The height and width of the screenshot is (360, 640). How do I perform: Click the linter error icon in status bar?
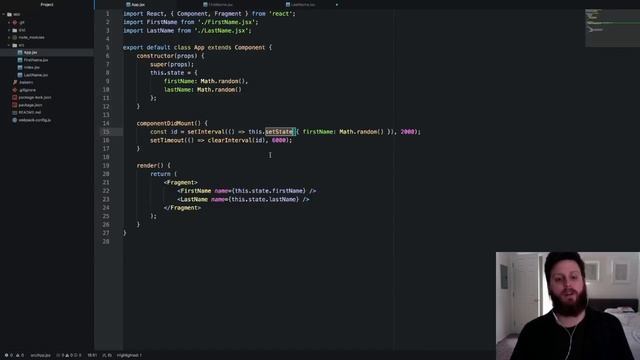click(x=8, y=355)
